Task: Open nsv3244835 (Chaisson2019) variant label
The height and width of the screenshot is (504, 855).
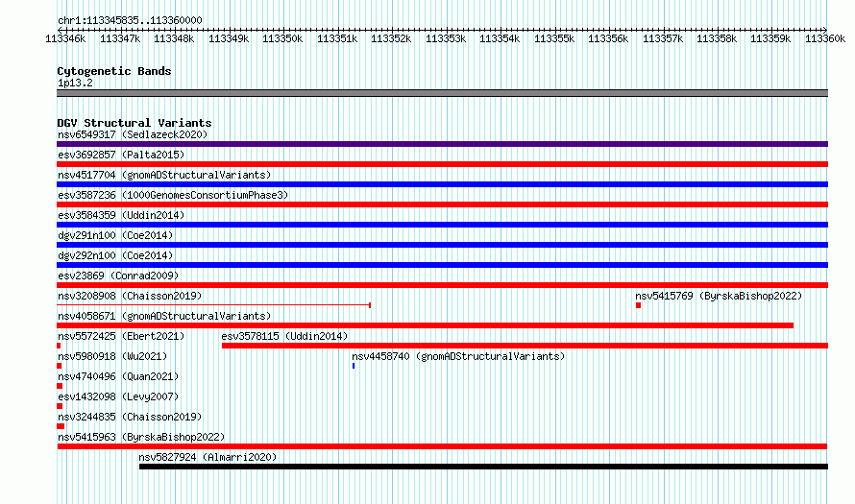Action: point(130,417)
